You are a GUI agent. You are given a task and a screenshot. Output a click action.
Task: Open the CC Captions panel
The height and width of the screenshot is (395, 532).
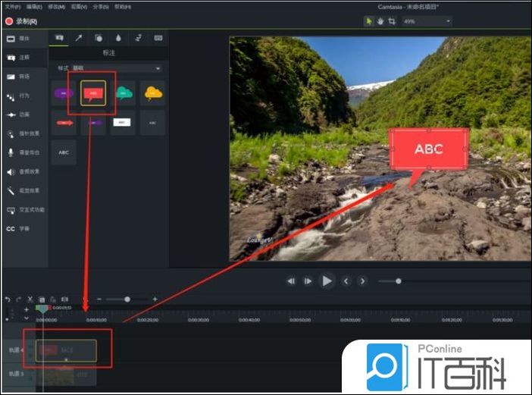pyautogui.click(x=24, y=229)
